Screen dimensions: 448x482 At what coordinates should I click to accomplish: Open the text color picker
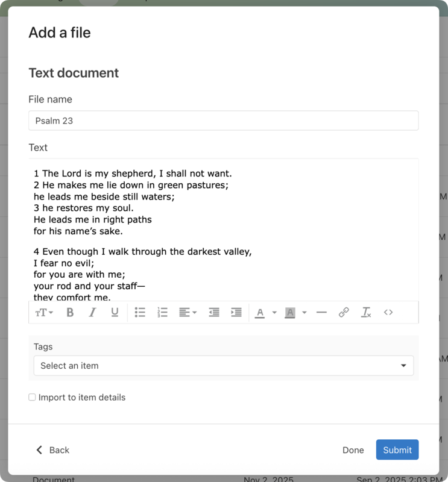pos(262,312)
